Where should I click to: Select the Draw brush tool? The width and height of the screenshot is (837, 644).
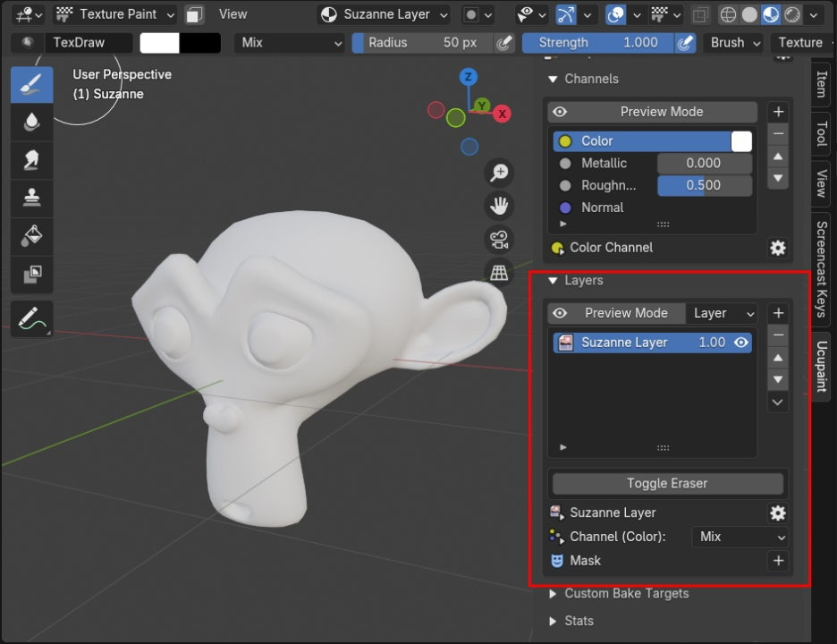click(x=31, y=84)
